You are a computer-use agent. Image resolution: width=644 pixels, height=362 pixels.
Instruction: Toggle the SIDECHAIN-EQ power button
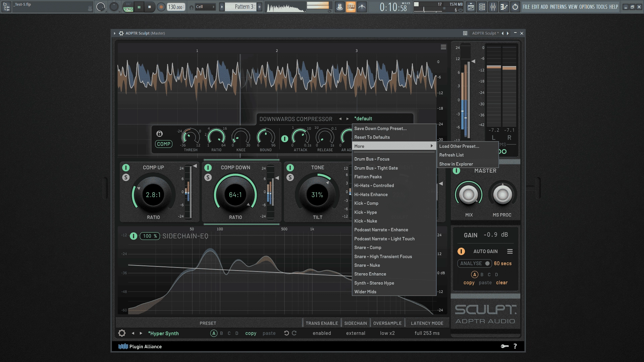click(x=133, y=236)
